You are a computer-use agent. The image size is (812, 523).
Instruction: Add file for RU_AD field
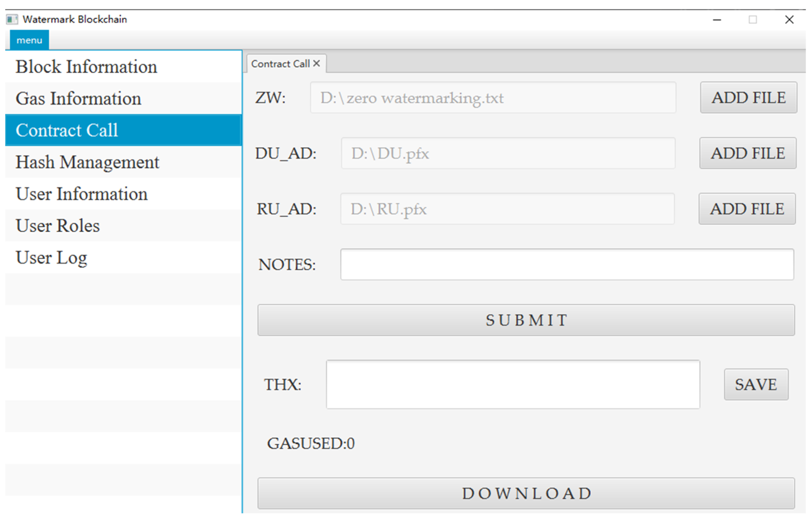click(747, 209)
